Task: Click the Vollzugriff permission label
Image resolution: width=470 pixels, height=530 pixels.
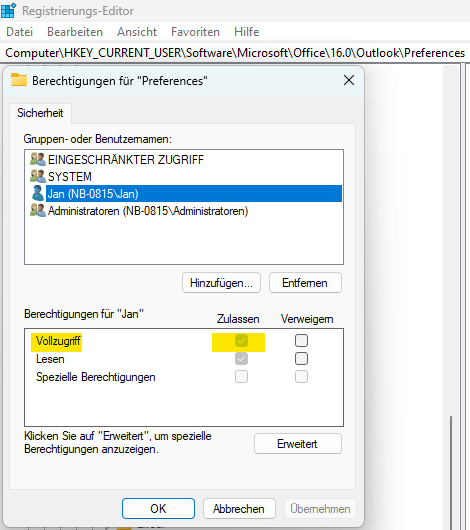Action: [58, 341]
